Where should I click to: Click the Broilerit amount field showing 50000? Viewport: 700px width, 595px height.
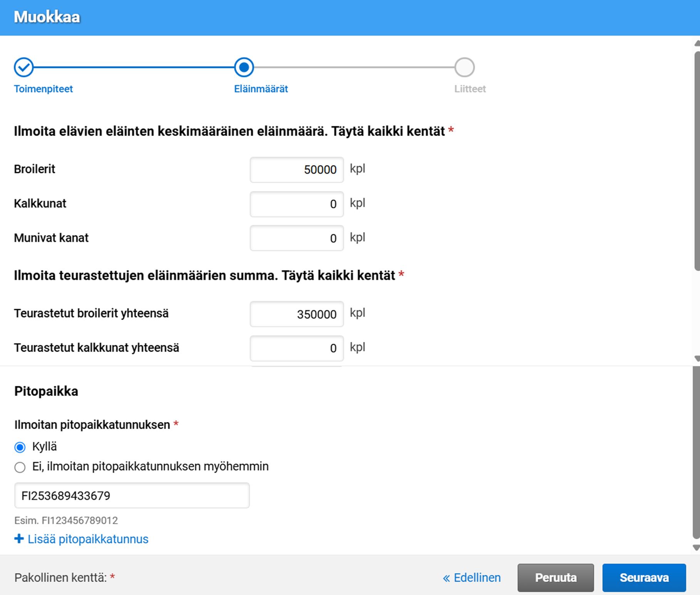tap(296, 170)
